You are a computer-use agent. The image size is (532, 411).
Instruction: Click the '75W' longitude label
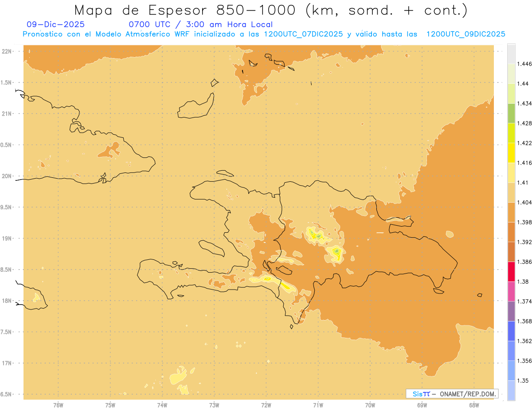coord(110,405)
